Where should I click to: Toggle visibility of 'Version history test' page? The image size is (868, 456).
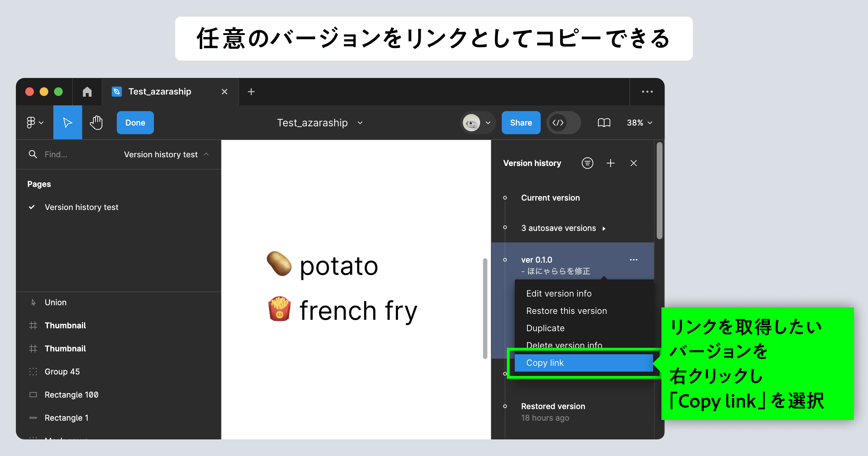[x=32, y=207]
